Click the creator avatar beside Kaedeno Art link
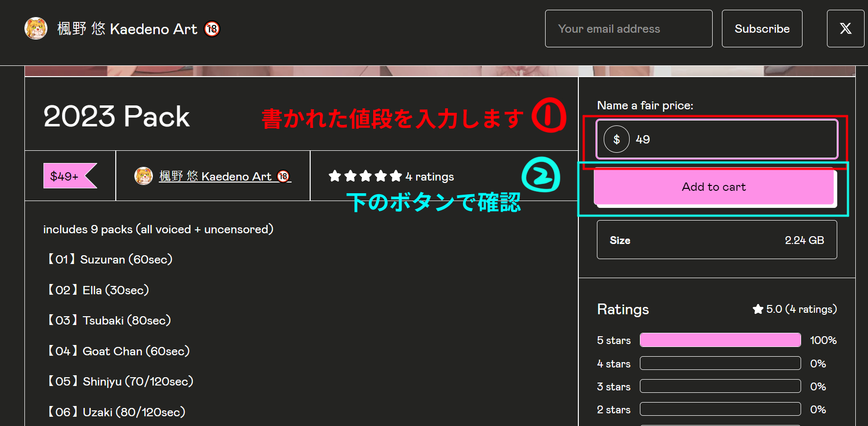868x426 pixels. tap(144, 176)
